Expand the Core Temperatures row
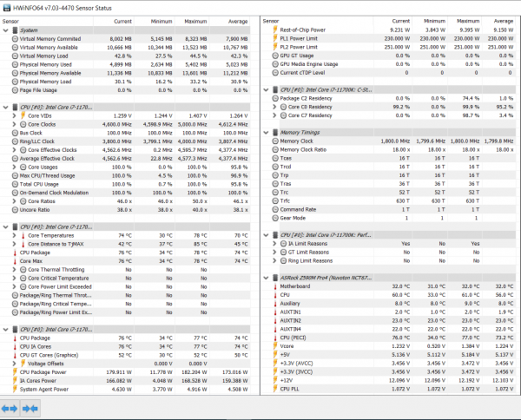Viewport: 521px width, 420px height. coord(14,235)
